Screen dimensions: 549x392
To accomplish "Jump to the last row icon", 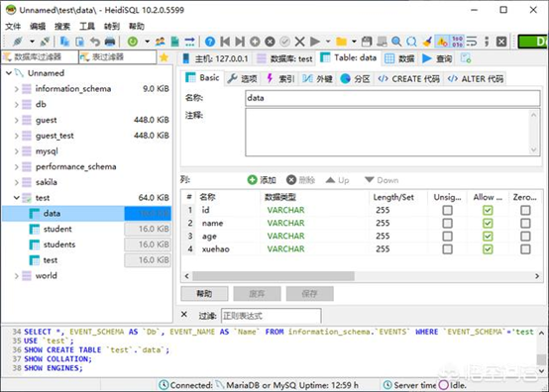I will click(240, 42).
